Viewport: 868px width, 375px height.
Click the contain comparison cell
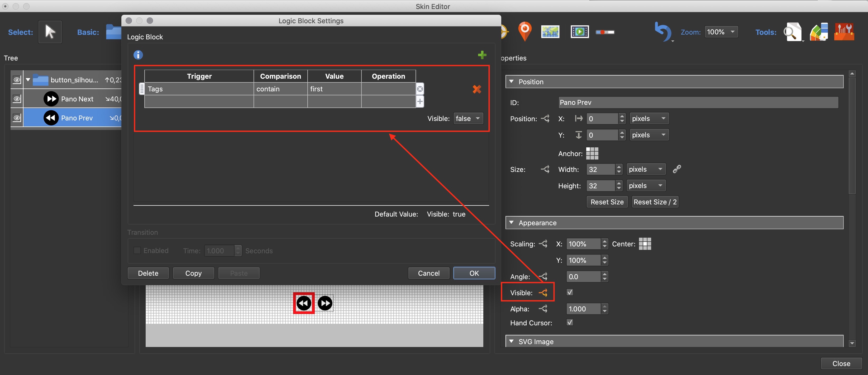pyautogui.click(x=280, y=89)
